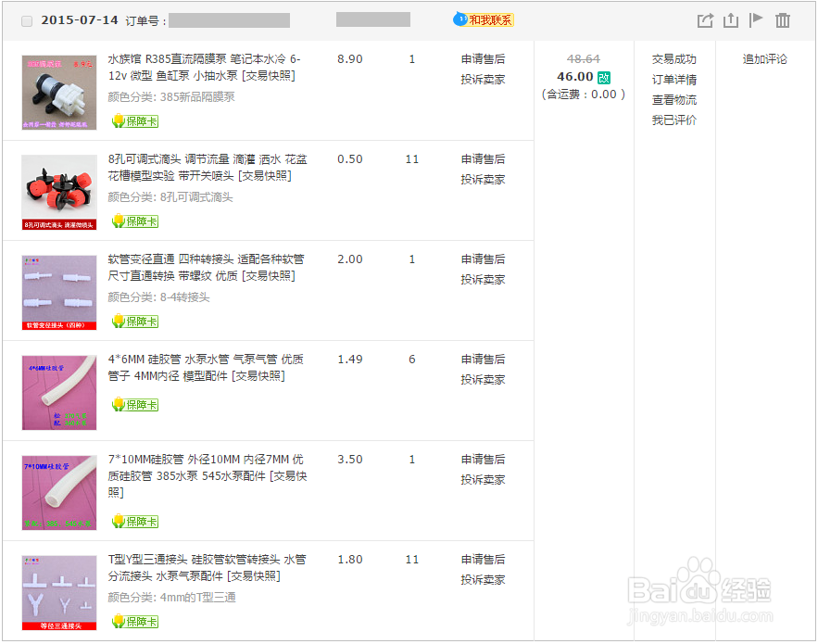Click the 交易成功 status link
Screen dimensions: 818x644
674,59
